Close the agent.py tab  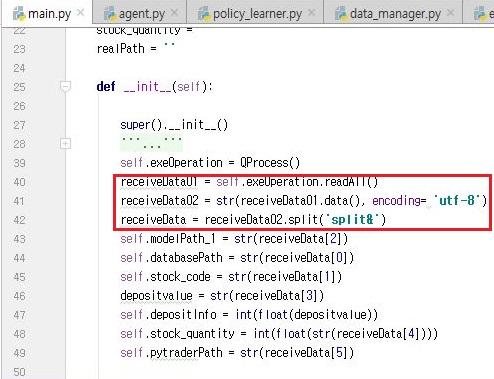click(x=174, y=13)
